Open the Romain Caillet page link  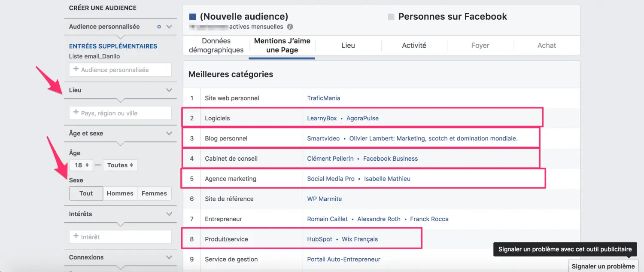(x=328, y=219)
